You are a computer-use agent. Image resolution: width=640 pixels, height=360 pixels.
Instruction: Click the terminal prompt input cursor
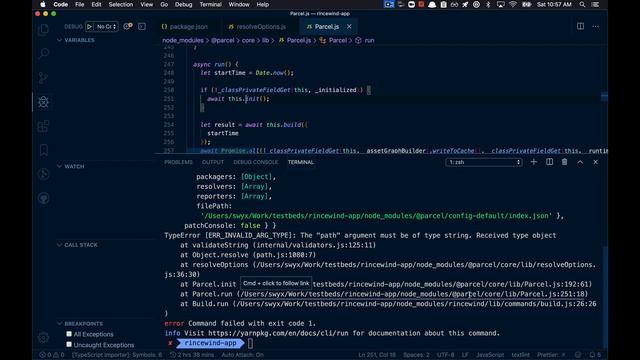click(x=250, y=343)
